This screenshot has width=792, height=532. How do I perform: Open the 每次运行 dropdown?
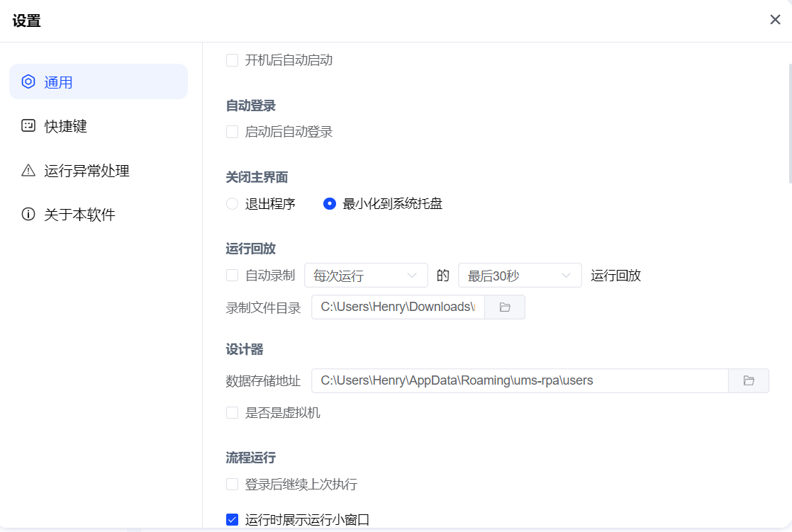tap(366, 275)
